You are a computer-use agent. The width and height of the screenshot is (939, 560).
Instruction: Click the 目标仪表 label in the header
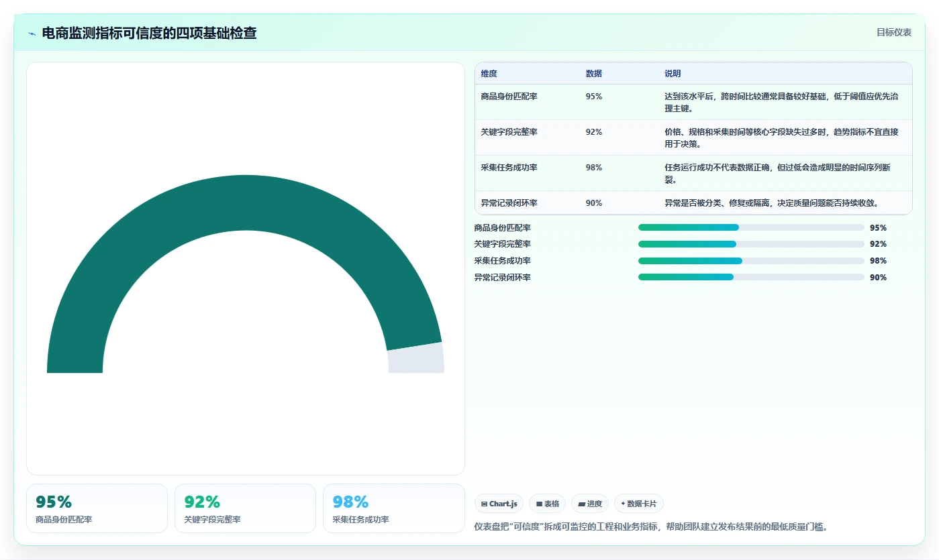pos(894,32)
